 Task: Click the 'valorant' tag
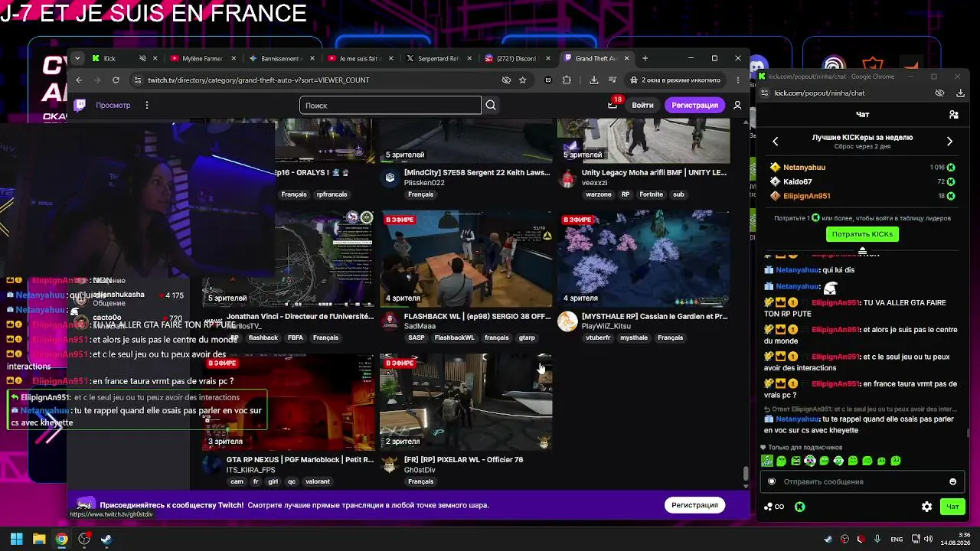pos(317,481)
